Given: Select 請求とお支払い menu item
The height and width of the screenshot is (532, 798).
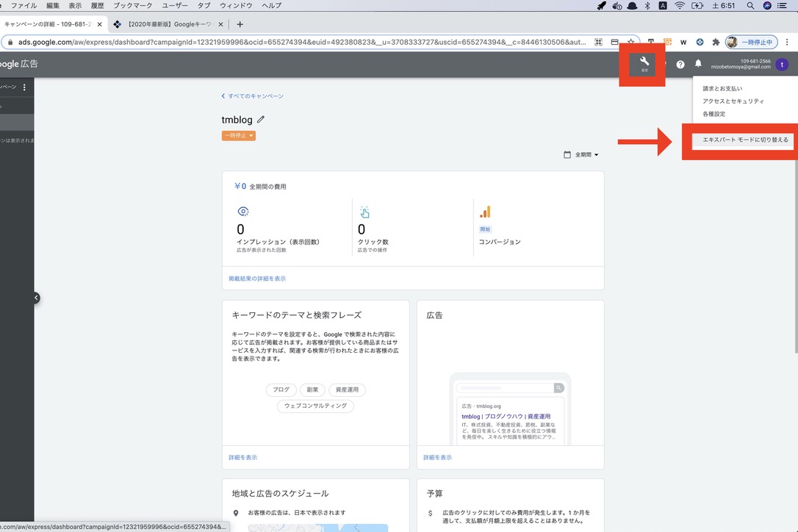Looking at the screenshot, I should tap(722, 88).
